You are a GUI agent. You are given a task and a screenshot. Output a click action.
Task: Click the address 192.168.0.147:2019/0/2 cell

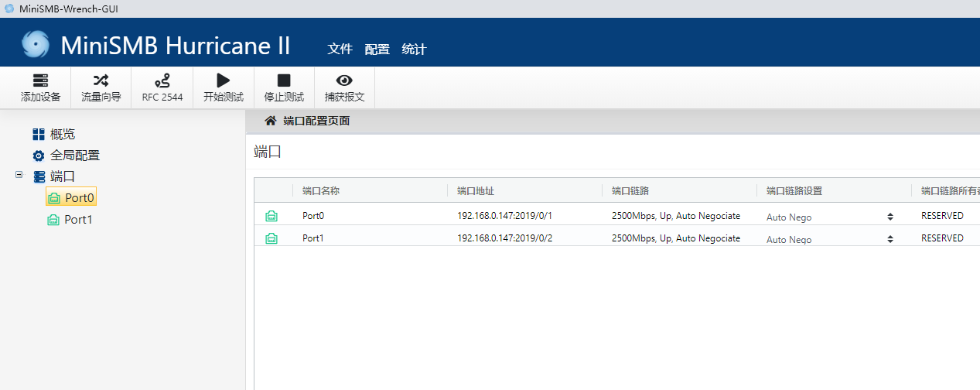coord(505,238)
